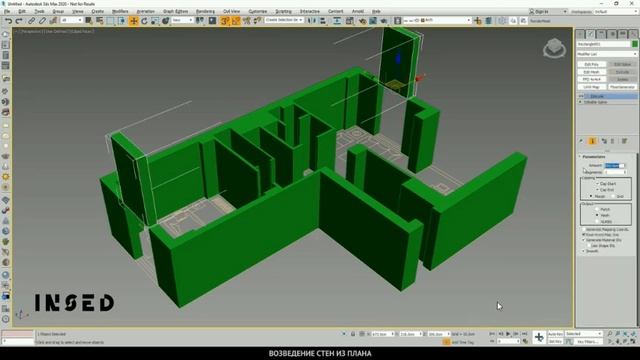Click the selection lock icon in status bar
This screenshot has width=640, height=360.
[353, 334]
